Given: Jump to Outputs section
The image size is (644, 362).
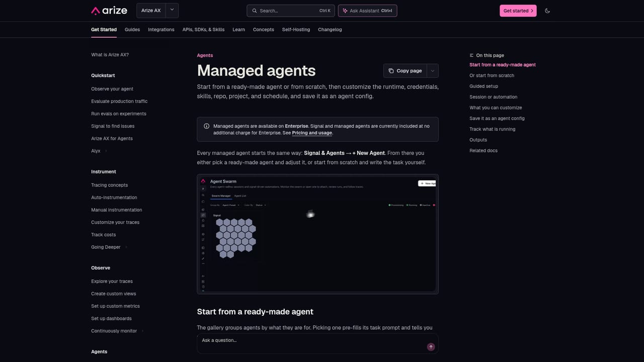Looking at the screenshot, I should (478, 140).
